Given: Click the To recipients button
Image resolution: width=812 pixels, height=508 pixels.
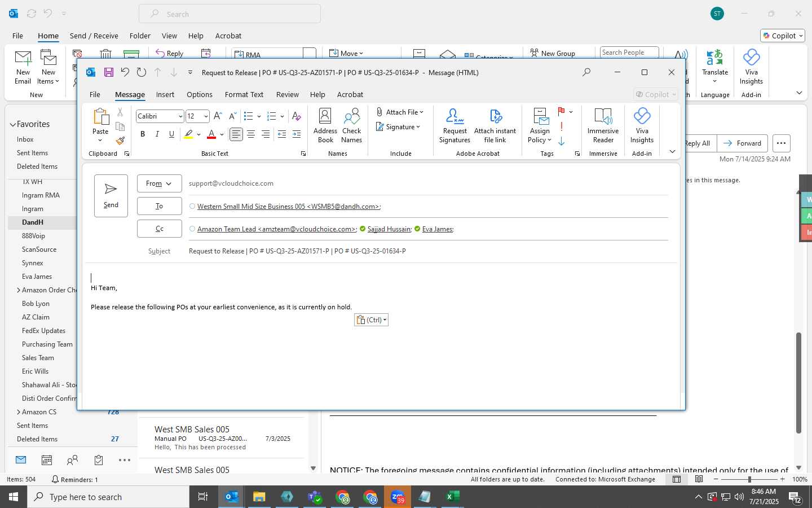Looking at the screenshot, I should (159, 206).
